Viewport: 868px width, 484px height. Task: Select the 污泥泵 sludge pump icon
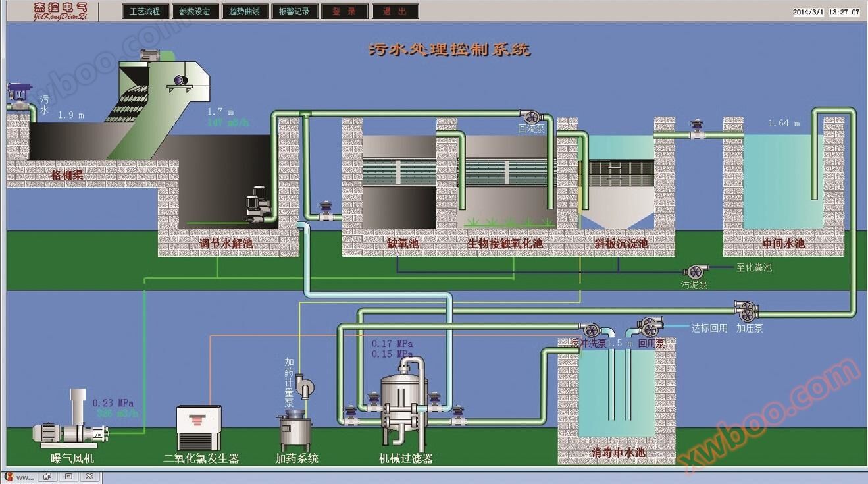coord(694,271)
